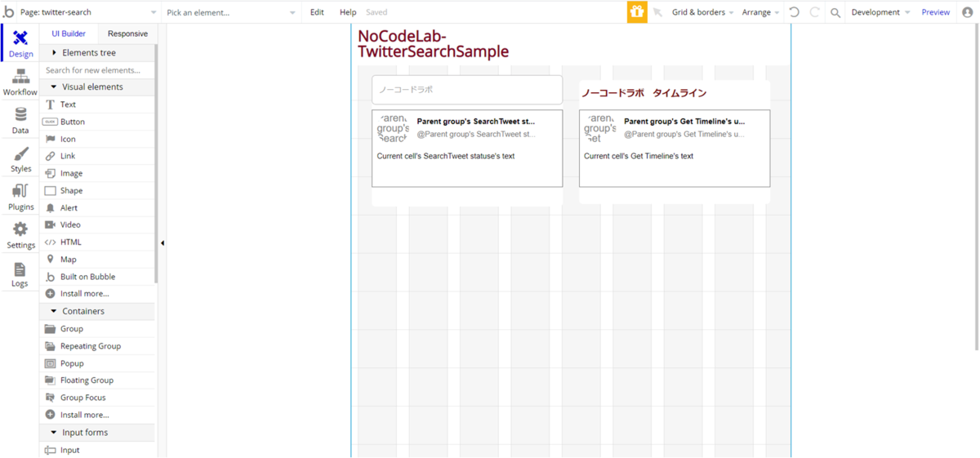Collapse the Visual elements section

tap(96, 87)
